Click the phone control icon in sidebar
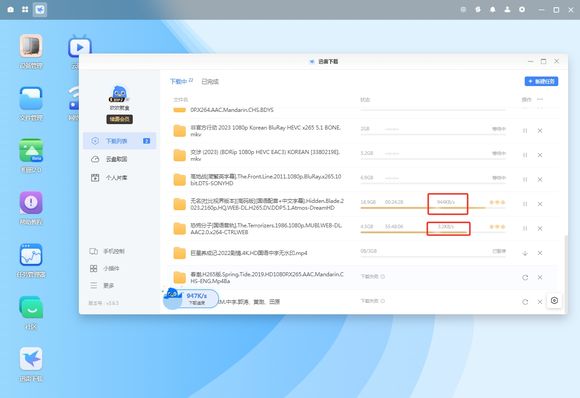 pos(94,251)
